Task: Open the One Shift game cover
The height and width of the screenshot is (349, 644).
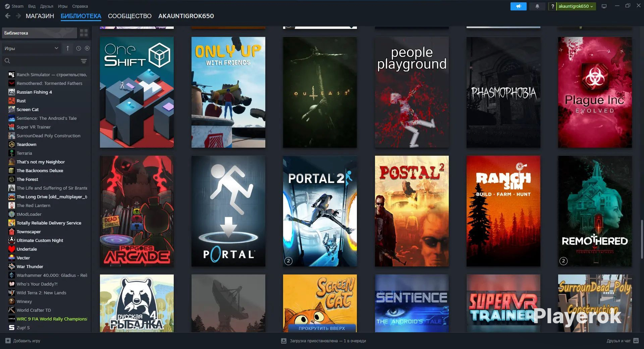Action: pos(137,92)
